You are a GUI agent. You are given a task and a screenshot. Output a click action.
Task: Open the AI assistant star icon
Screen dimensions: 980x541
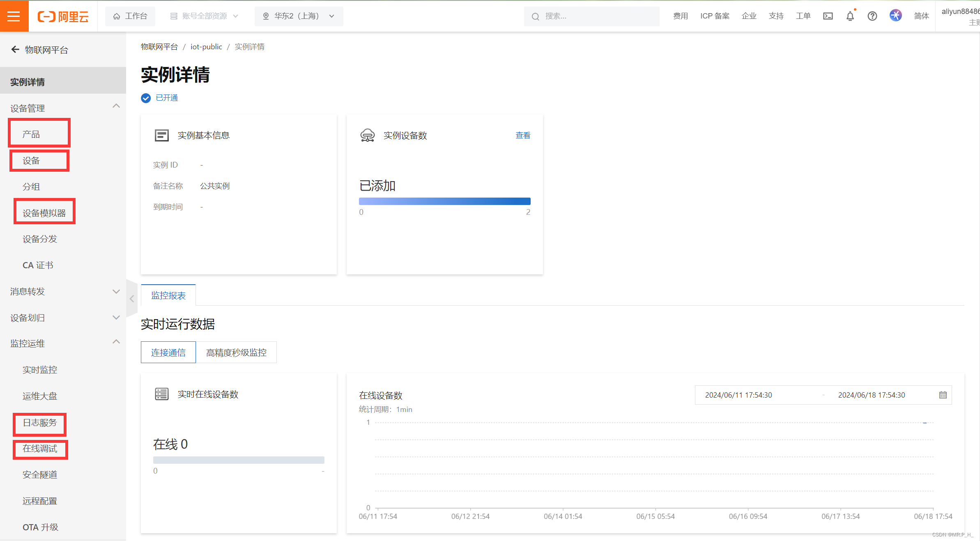895,16
